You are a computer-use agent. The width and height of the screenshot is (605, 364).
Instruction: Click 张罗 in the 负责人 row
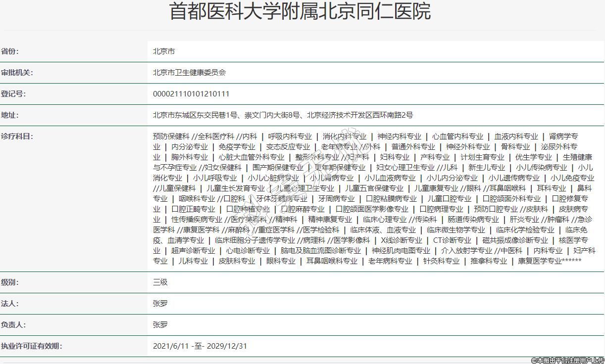[x=160, y=325]
